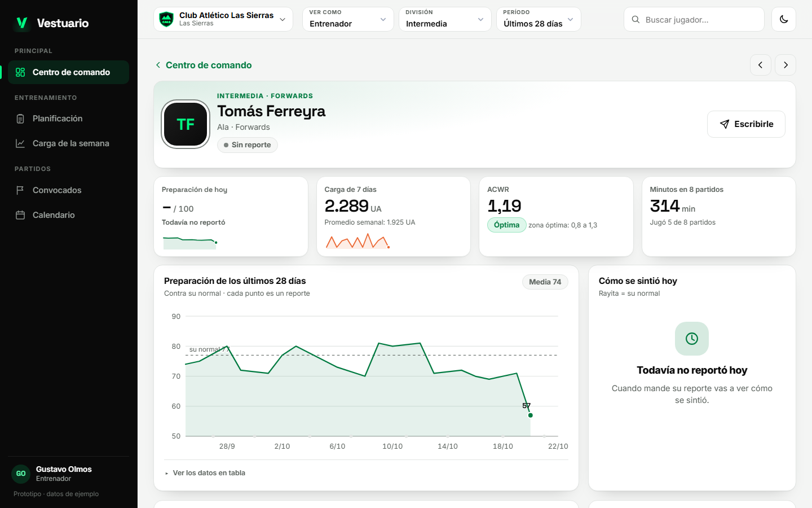The height and width of the screenshot is (508, 812).
Task: Click the ACWR value 1,19
Action: tap(504, 206)
